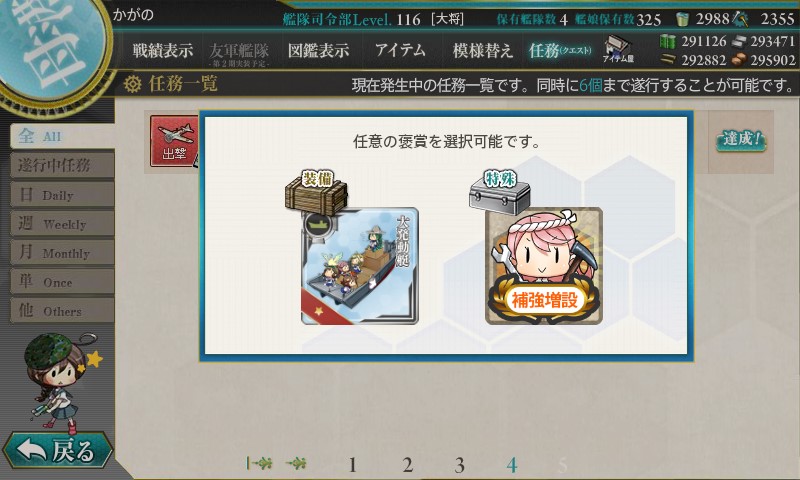Open the アイテム屋 shop icon

coord(618,49)
